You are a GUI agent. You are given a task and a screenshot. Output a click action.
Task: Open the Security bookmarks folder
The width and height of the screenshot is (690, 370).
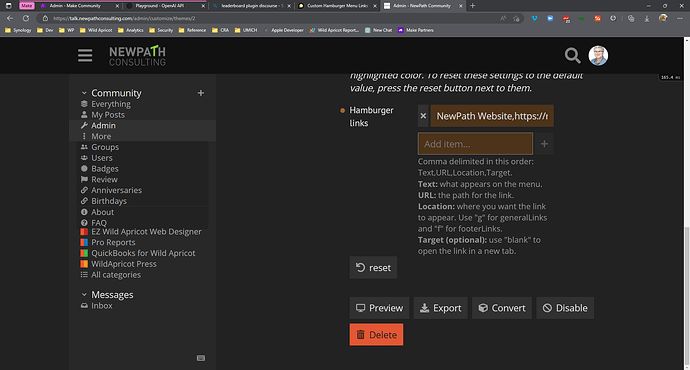[x=161, y=30]
